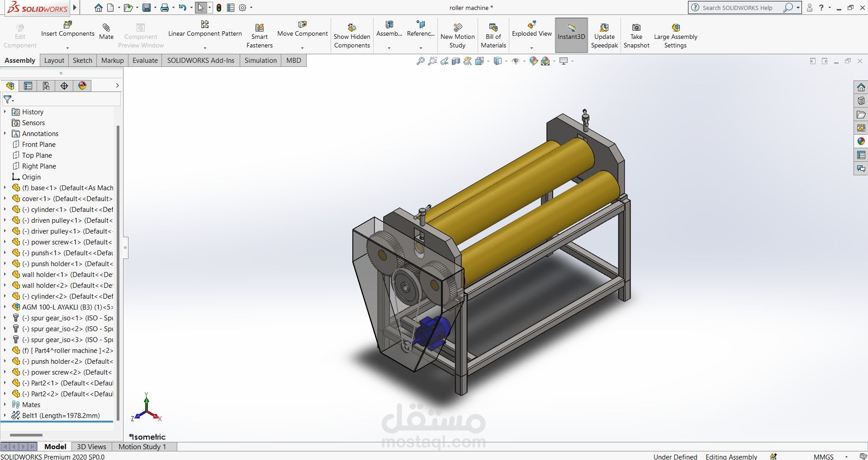Toggle the Update Speedpak command
The width and height of the screenshot is (868, 460).
[604, 34]
